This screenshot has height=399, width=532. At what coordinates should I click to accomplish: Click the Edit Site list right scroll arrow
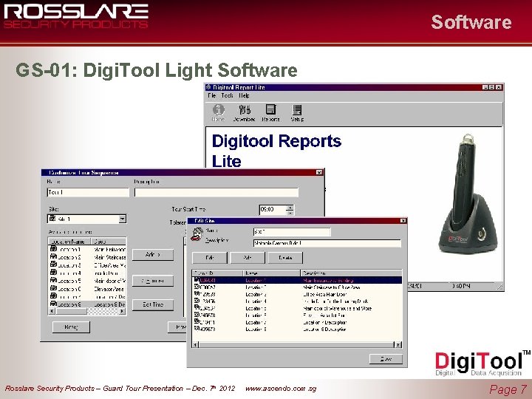pos(398,345)
